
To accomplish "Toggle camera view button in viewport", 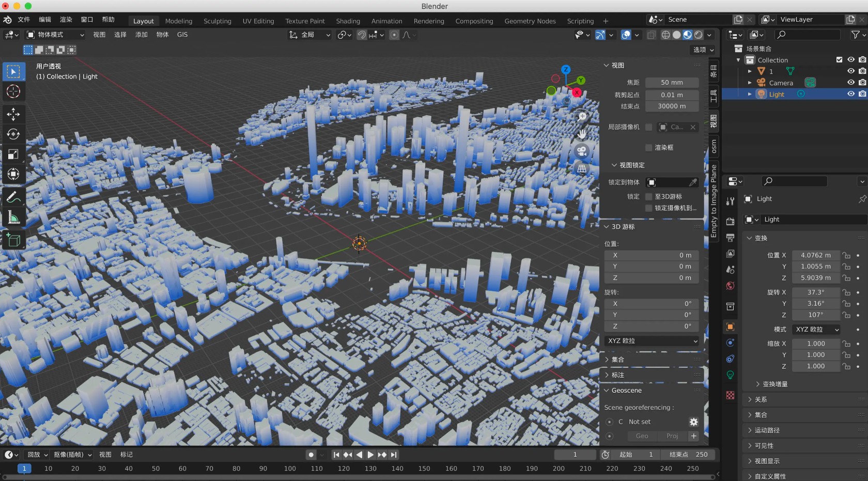I will point(582,151).
